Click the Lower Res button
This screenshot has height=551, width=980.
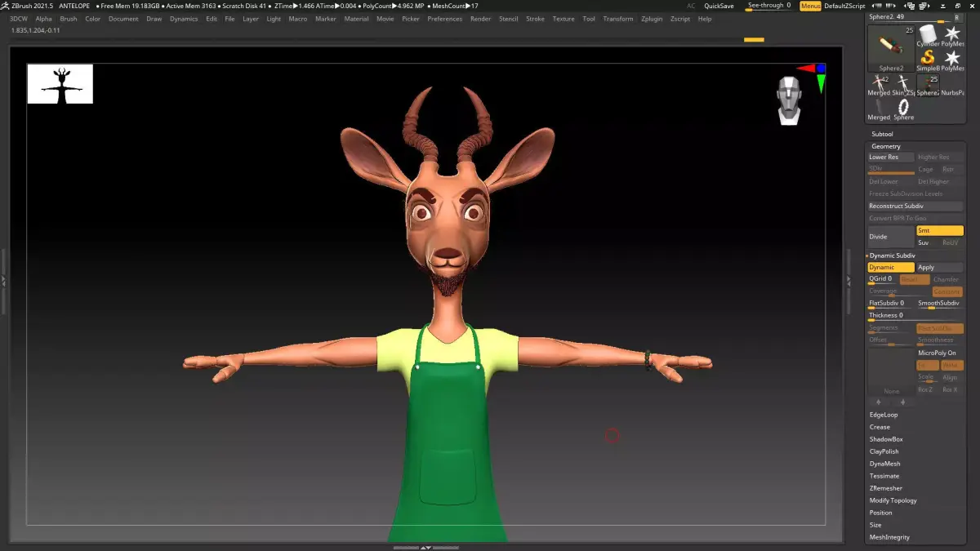(891, 158)
